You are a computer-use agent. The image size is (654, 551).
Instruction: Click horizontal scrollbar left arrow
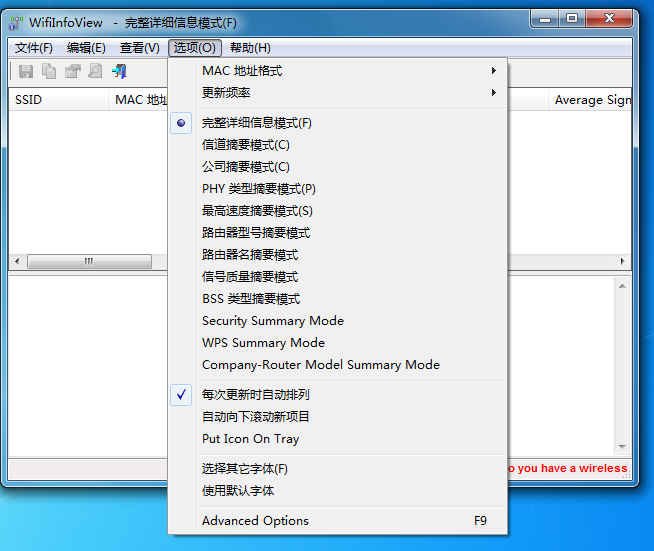[17, 262]
